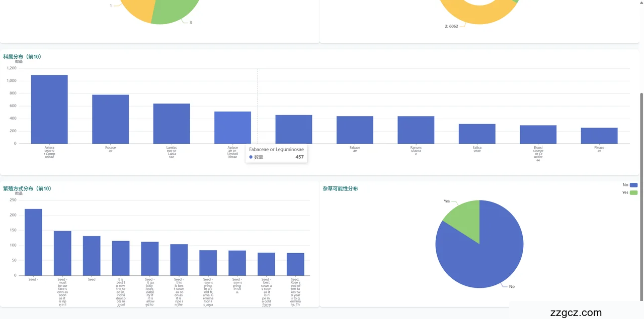Click the Asteraceae or Compositae bar

point(49,110)
